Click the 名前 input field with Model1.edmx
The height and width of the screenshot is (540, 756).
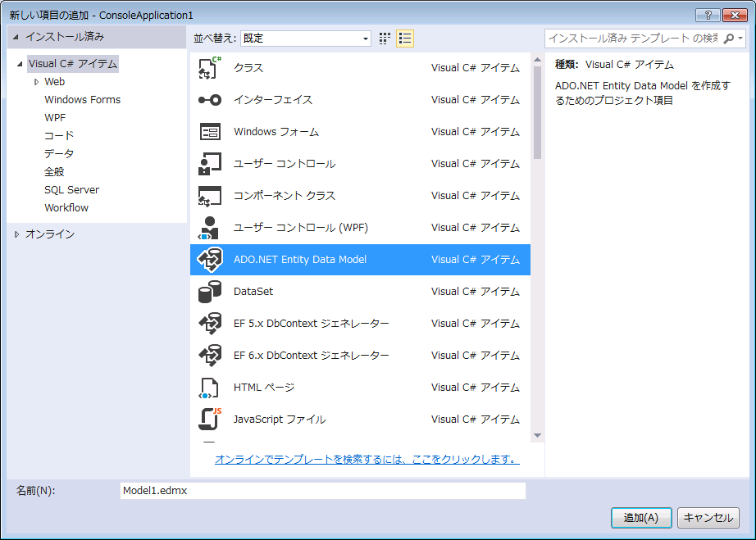pyautogui.click(x=321, y=491)
